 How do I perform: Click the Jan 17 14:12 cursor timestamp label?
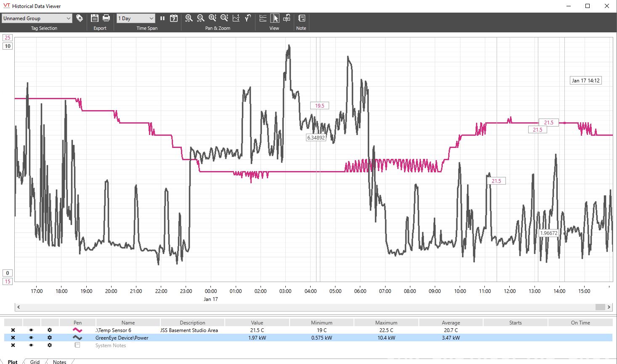click(x=585, y=81)
